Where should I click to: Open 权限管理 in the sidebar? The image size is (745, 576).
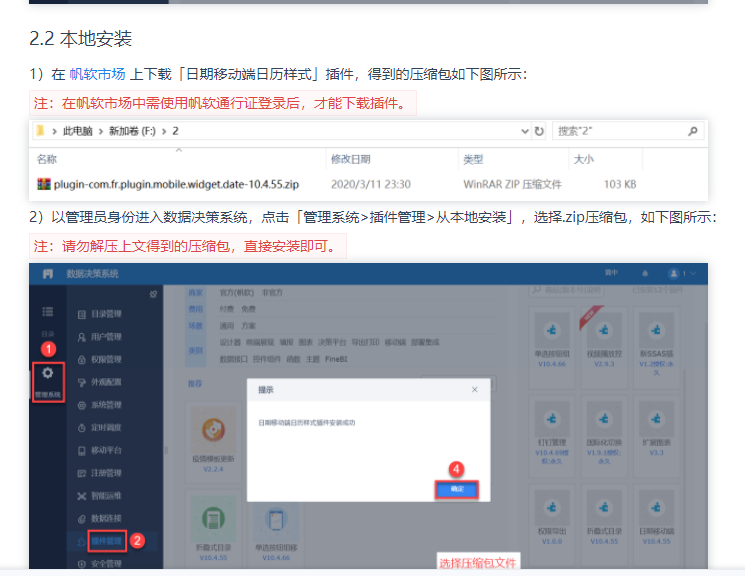[x=106, y=360]
